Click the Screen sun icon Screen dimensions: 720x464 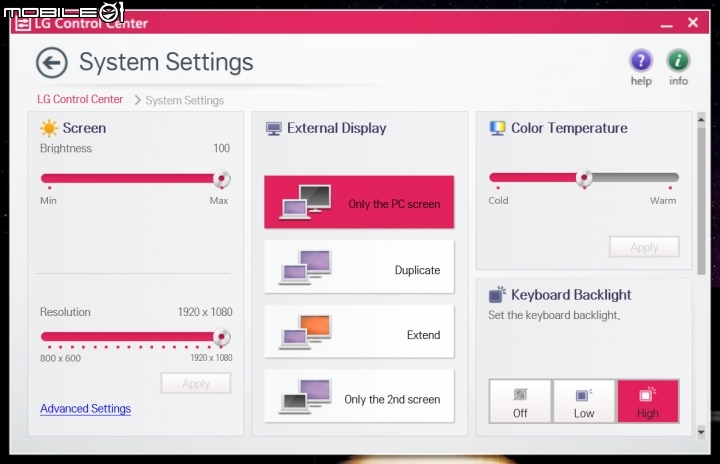(x=49, y=128)
